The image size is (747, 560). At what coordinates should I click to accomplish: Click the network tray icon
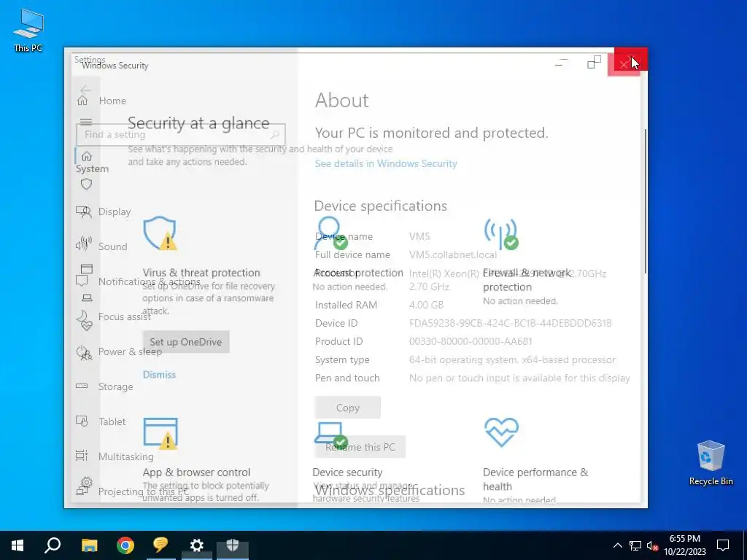(635, 545)
